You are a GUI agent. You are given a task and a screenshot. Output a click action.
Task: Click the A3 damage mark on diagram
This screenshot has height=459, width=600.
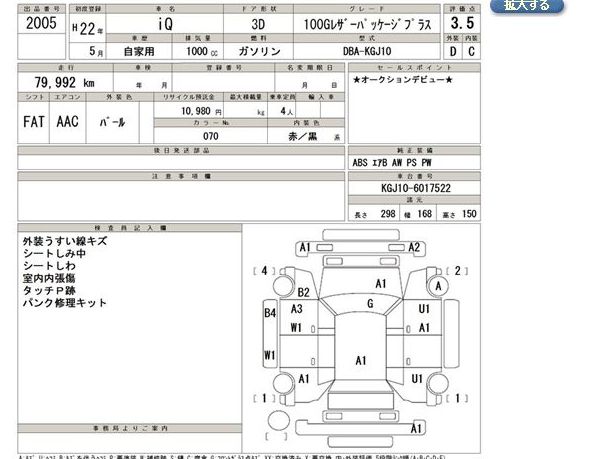coord(298,309)
